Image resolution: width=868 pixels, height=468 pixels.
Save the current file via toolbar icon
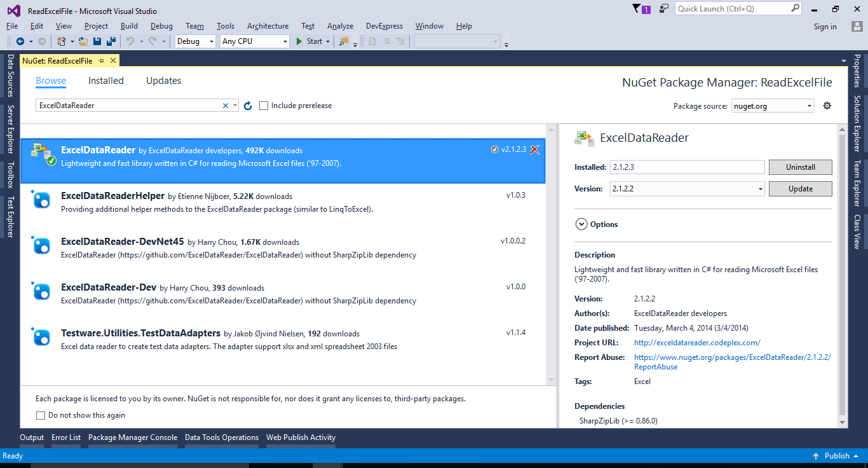point(97,41)
